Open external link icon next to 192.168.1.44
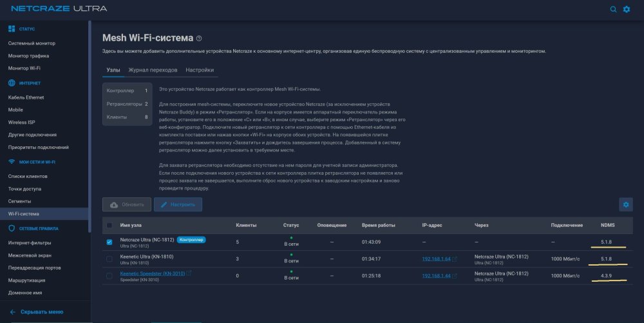The width and height of the screenshot is (644, 323). coord(454,276)
